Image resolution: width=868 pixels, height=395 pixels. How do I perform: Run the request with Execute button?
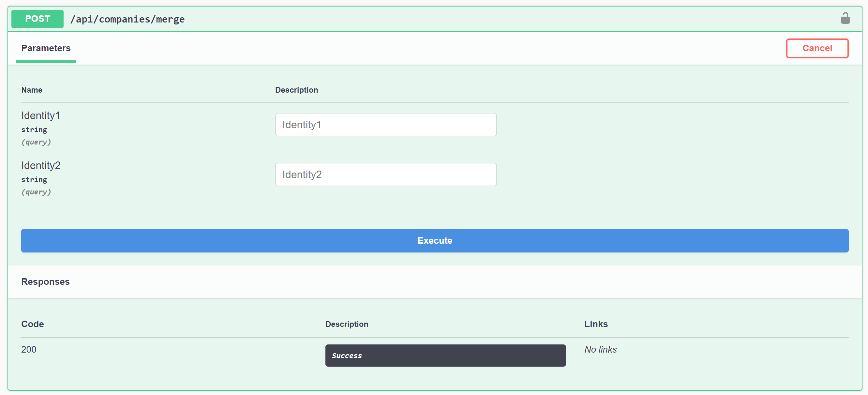435,241
